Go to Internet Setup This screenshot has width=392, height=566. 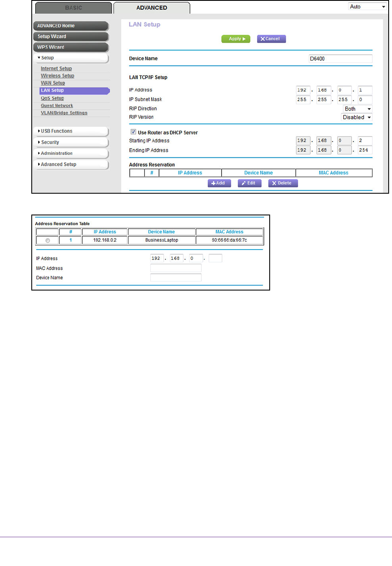pyautogui.click(x=56, y=68)
